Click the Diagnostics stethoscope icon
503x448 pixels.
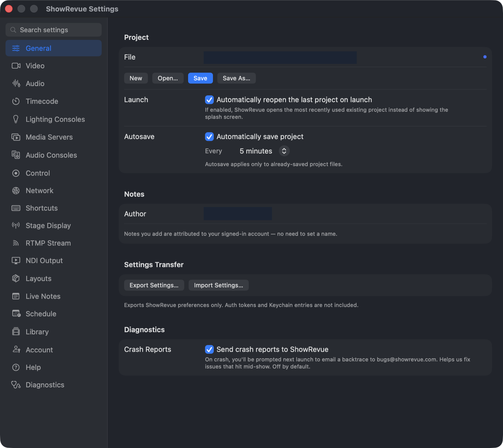click(16, 385)
